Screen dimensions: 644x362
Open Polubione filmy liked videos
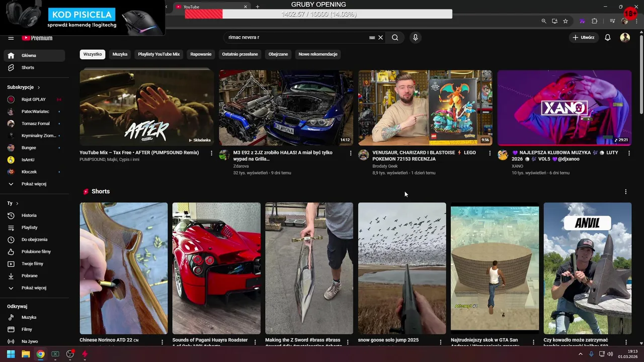[34, 251]
